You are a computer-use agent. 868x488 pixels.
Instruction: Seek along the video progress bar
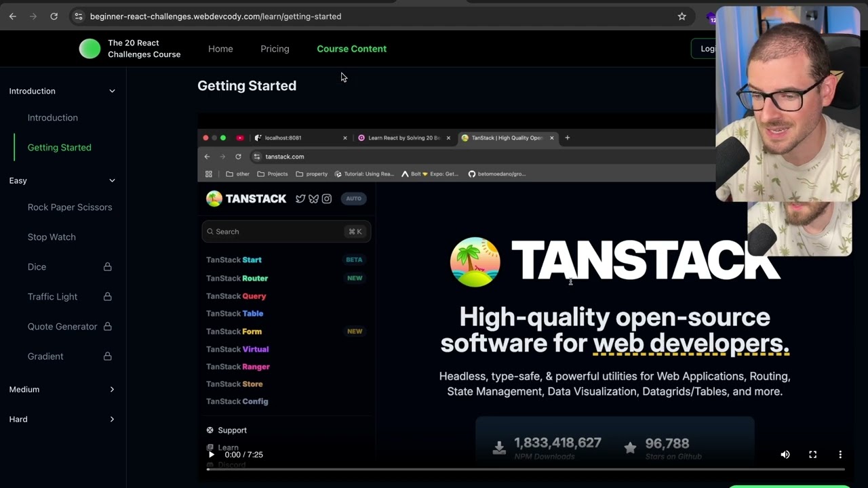526,469
